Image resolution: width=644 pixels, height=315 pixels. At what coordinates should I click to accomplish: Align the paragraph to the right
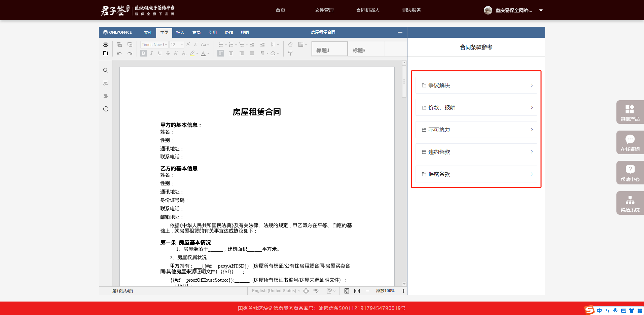pos(242,53)
